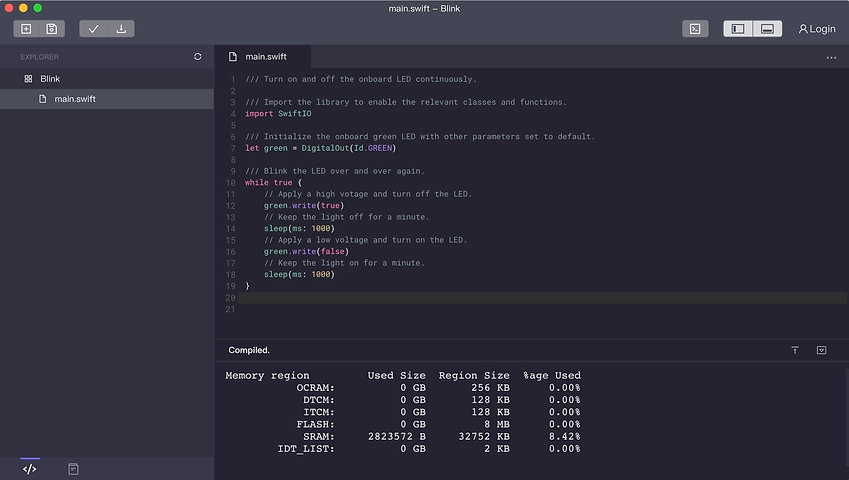Click line number 21 in the gutter
849x480 pixels.
coord(230,309)
